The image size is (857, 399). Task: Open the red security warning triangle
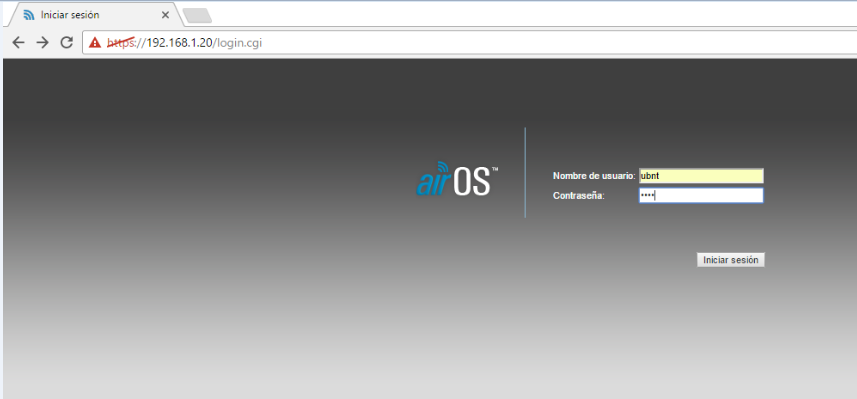pyautogui.click(x=95, y=43)
